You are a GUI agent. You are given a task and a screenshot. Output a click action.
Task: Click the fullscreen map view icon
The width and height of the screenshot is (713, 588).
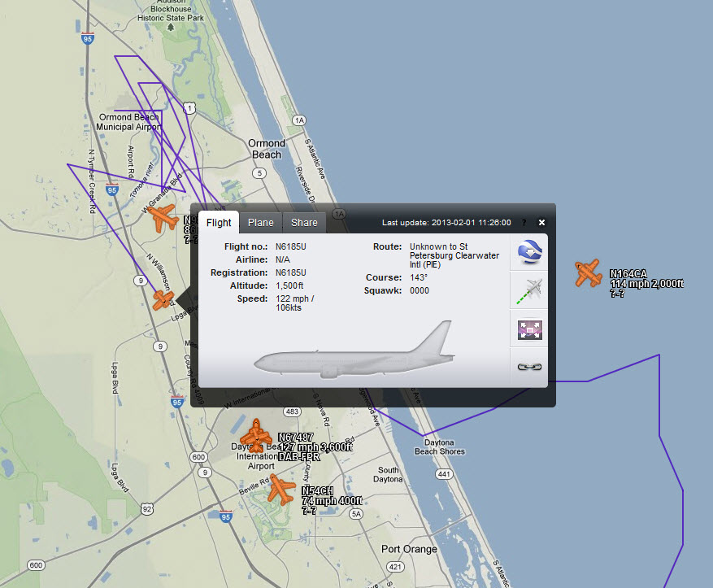pos(529,329)
